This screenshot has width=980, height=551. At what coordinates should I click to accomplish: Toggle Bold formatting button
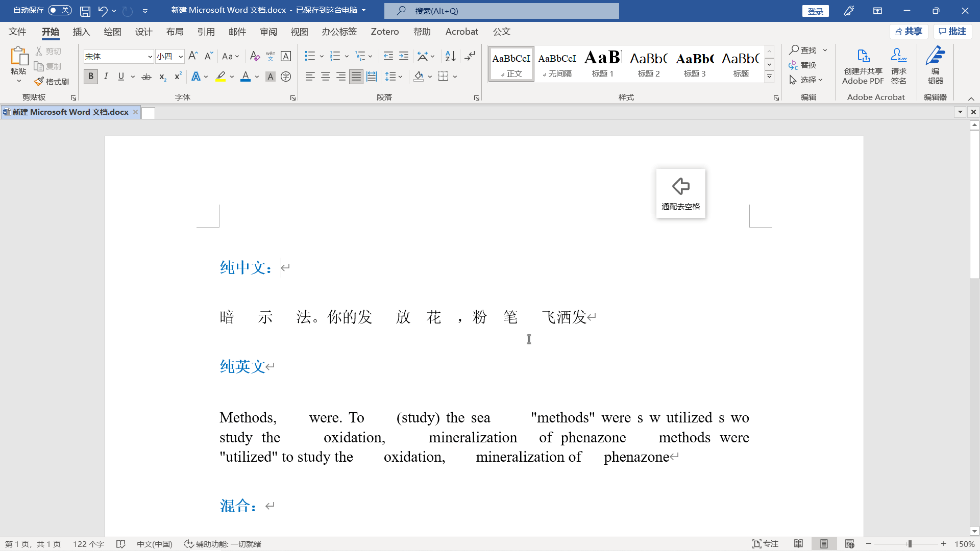[91, 77]
